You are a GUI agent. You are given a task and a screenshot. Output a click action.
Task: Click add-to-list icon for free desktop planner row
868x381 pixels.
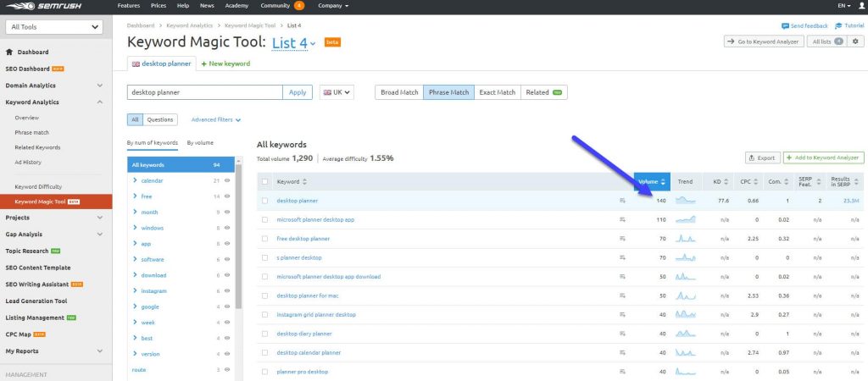coord(622,239)
